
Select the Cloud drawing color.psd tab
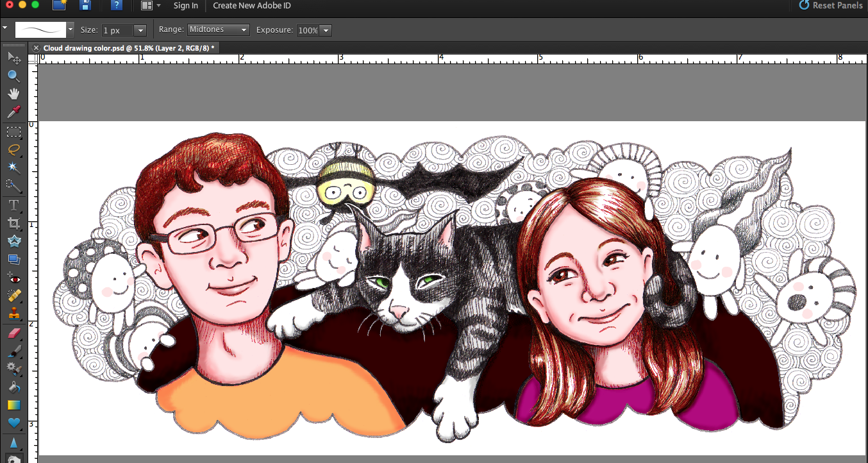[x=128, y=47]
